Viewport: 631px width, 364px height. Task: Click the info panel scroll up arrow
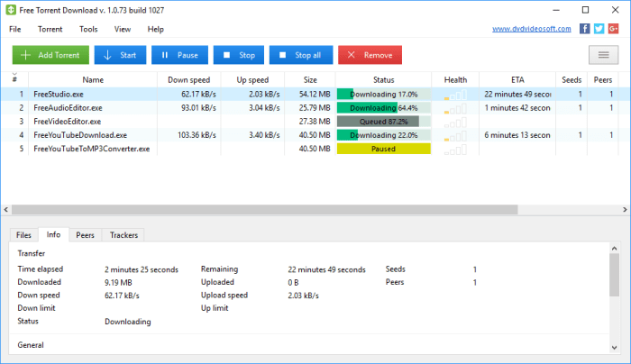[614, 249]
